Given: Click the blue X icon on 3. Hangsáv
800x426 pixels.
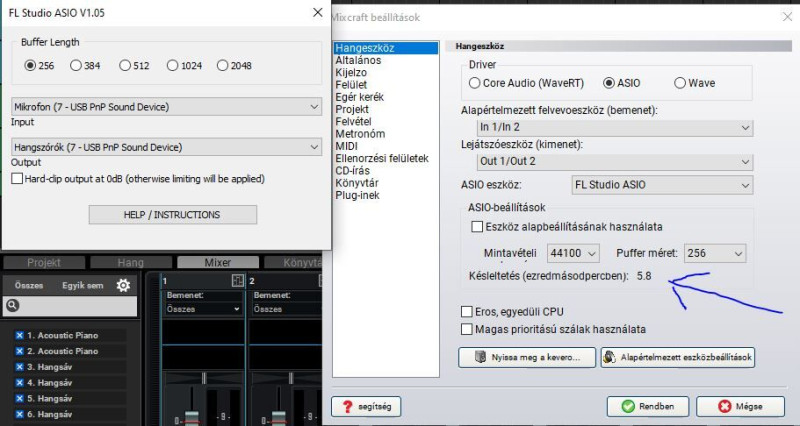Looking at the screenshot, I should 19,367.
